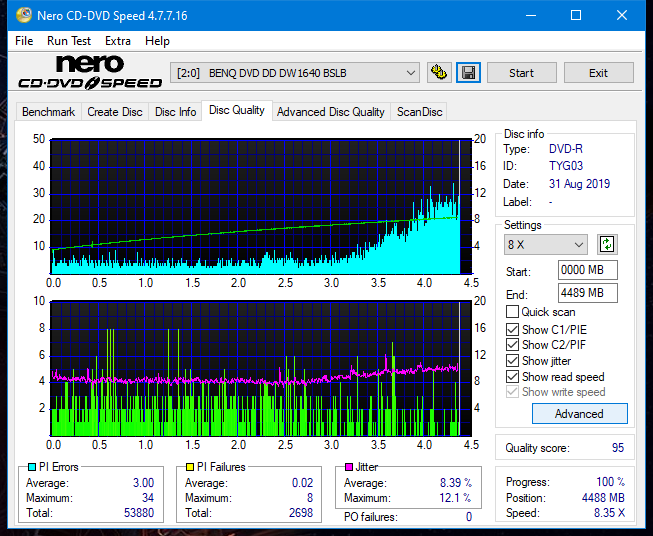Screen dimensions: 653x536
Task: Click Jitter average 8.39 %
Action: 456,483
